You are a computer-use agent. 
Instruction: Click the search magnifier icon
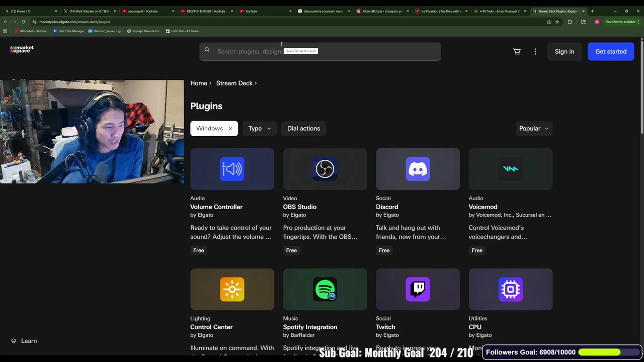click(207, 50)
